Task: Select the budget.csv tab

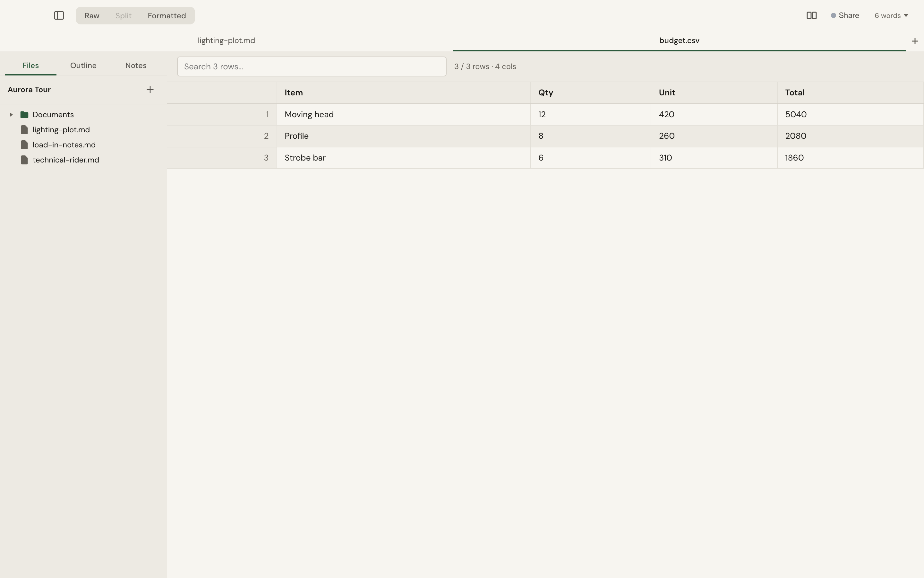Action: click(x=679, y=40)
